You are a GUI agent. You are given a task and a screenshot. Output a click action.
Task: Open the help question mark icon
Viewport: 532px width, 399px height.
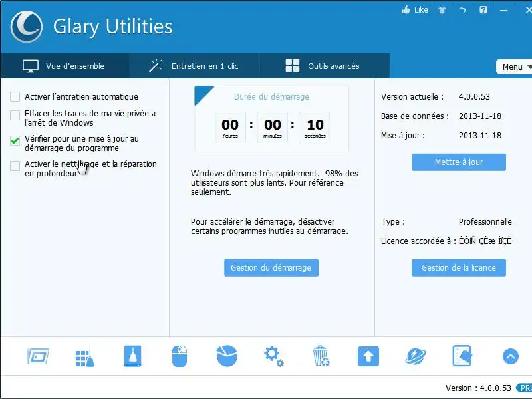pos(483,10)
